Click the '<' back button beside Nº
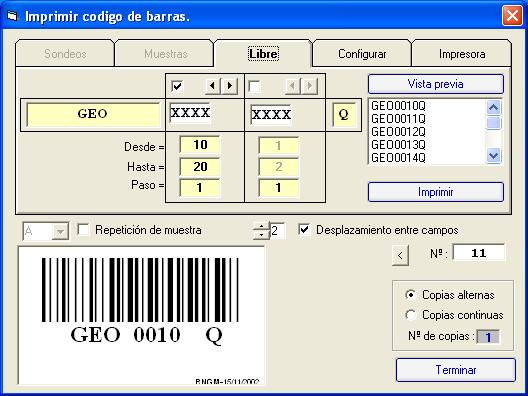Screen dimensions: 528x396 pyautogui.click(x=400, y=255)
